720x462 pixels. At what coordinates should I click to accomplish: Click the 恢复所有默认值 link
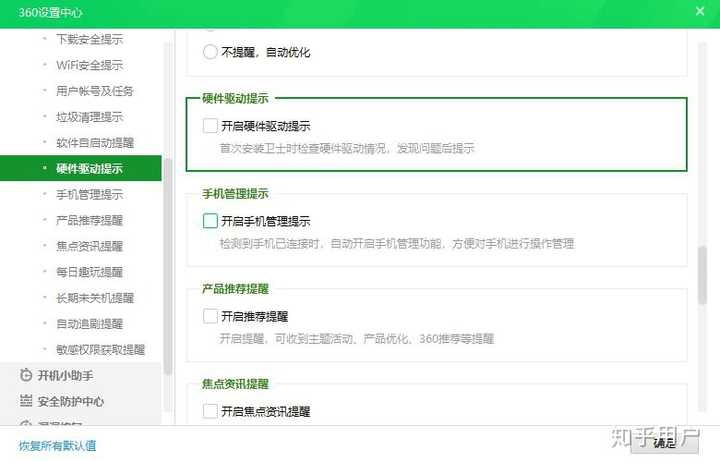pos(57,445)
